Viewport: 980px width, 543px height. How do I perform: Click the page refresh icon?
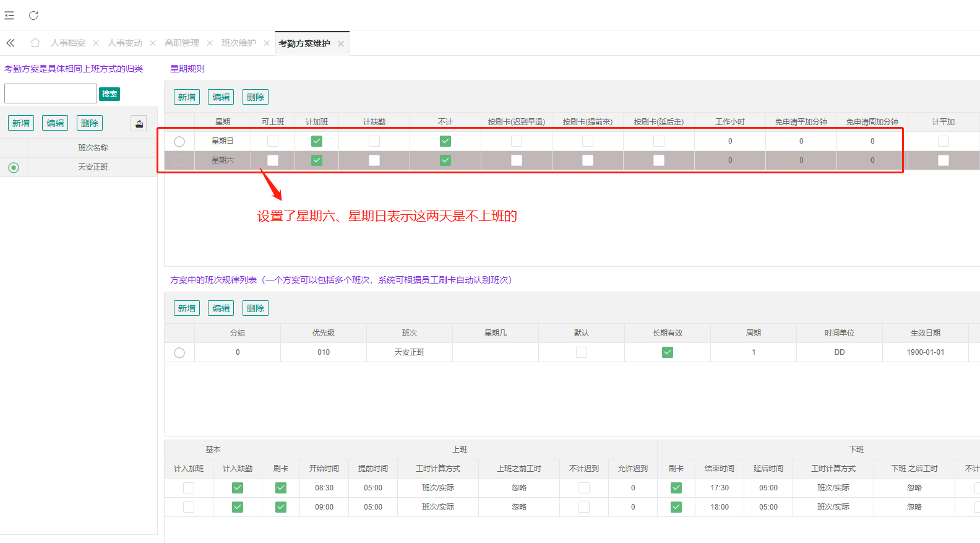(33, 15)
